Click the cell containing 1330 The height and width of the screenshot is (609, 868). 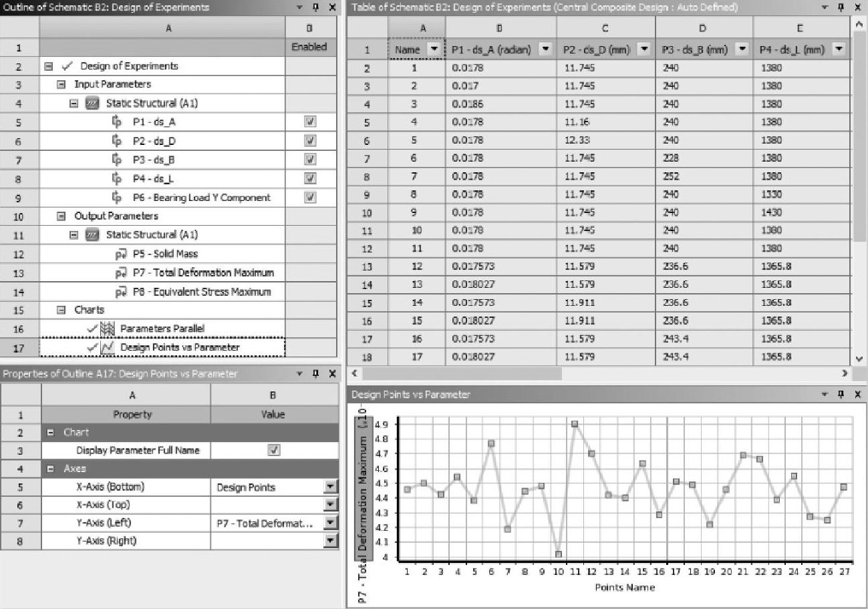[x=802, y=194]
